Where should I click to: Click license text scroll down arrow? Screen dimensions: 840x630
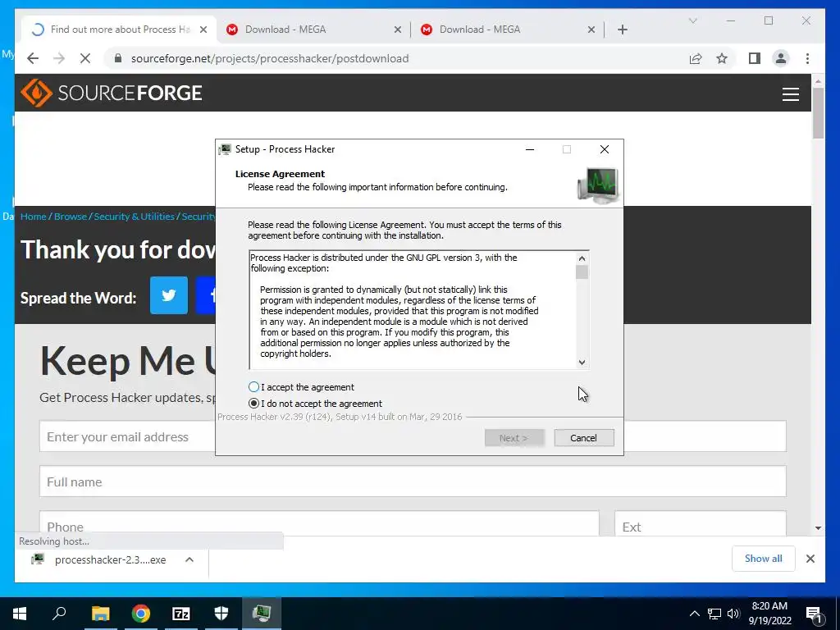[x=582, y=362]
